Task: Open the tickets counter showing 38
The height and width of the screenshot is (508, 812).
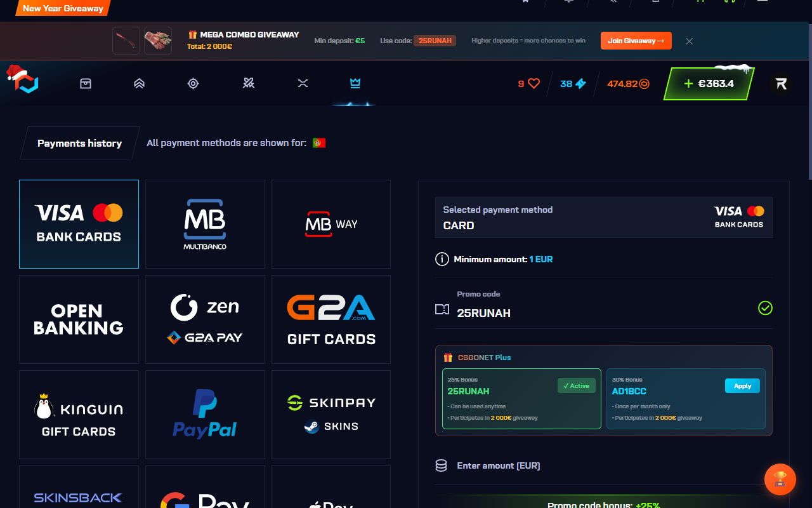Action: pyautogui.click(x=573, y=83)
